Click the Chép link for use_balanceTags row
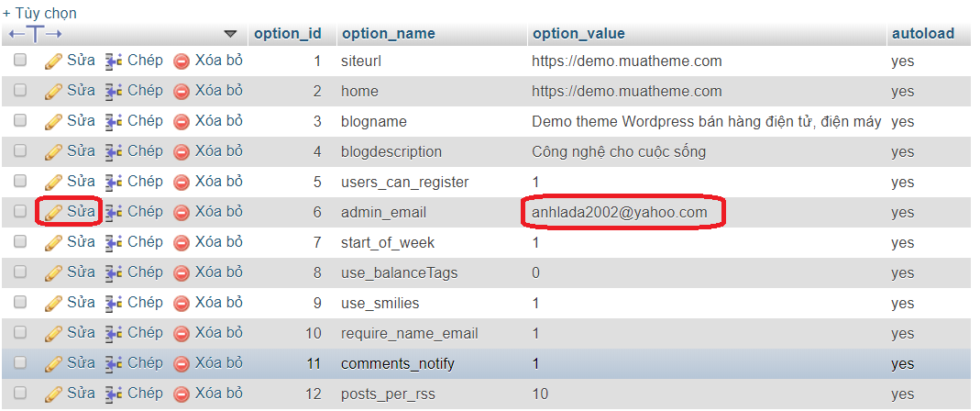 145,272
